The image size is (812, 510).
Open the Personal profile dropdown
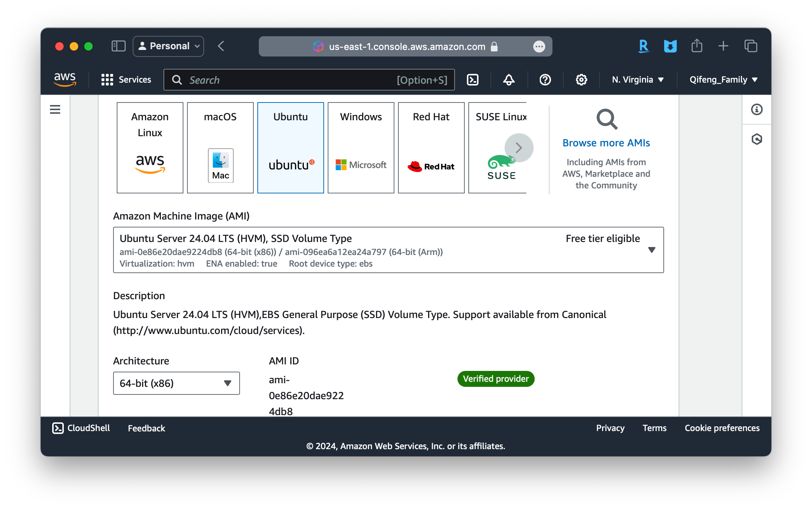coord(168,46)
